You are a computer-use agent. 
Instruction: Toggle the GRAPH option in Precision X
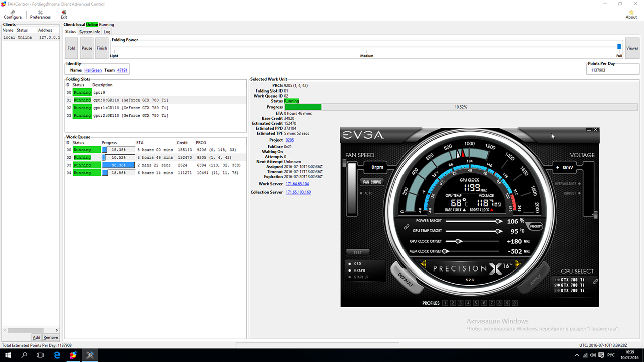[357, 270]
